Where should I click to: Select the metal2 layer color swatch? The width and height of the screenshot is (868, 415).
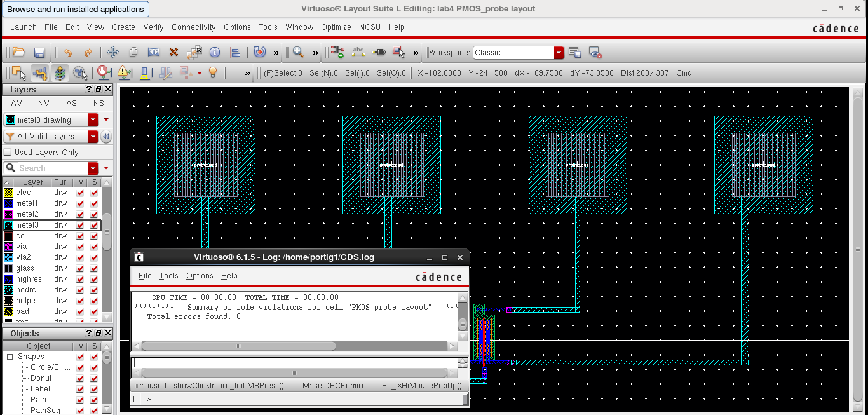pyautogui.click(x=8, y=214)
